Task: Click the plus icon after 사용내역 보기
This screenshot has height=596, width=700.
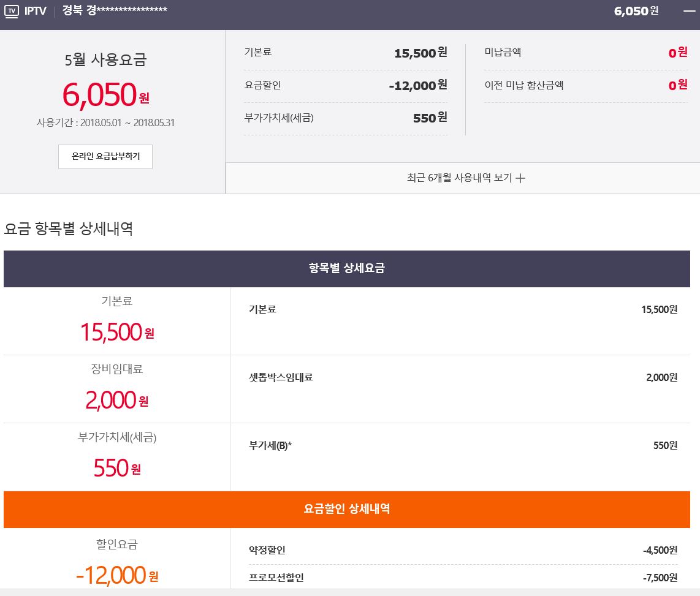Action: coord(521,178)
